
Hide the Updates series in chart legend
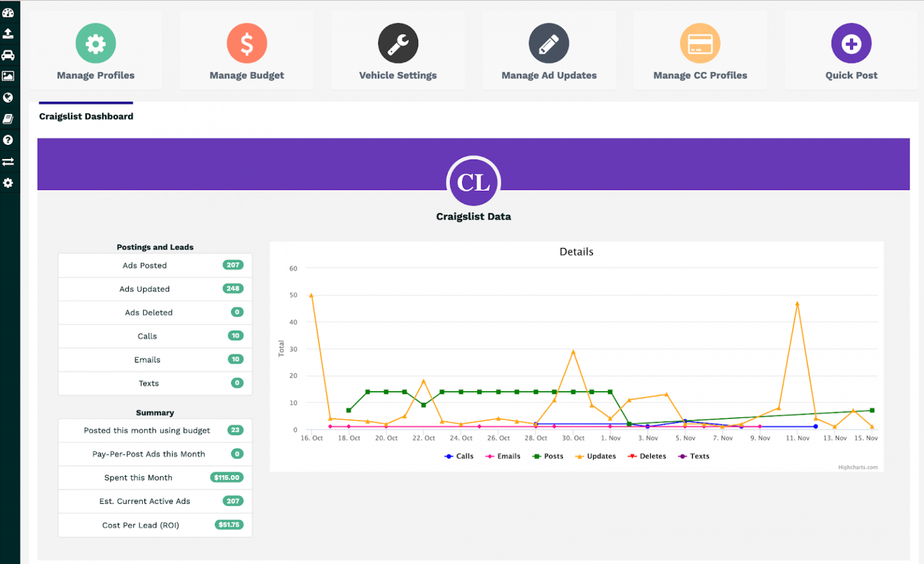[596, 456]
